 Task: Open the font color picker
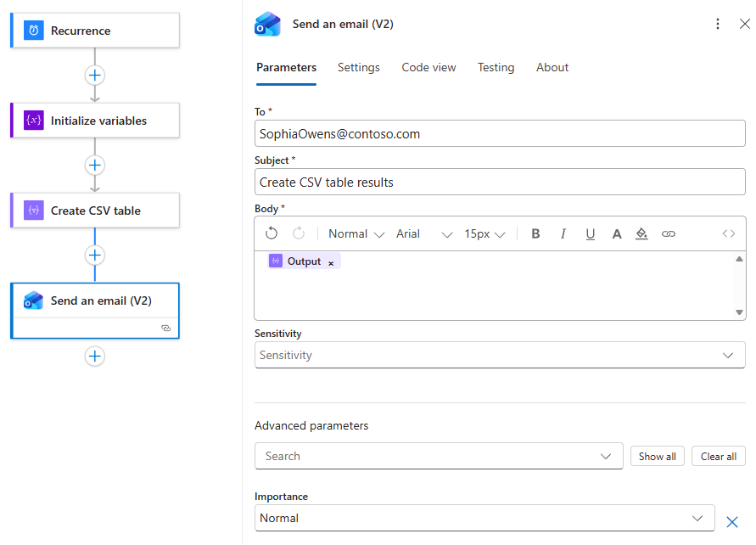(x=617, y=234)
